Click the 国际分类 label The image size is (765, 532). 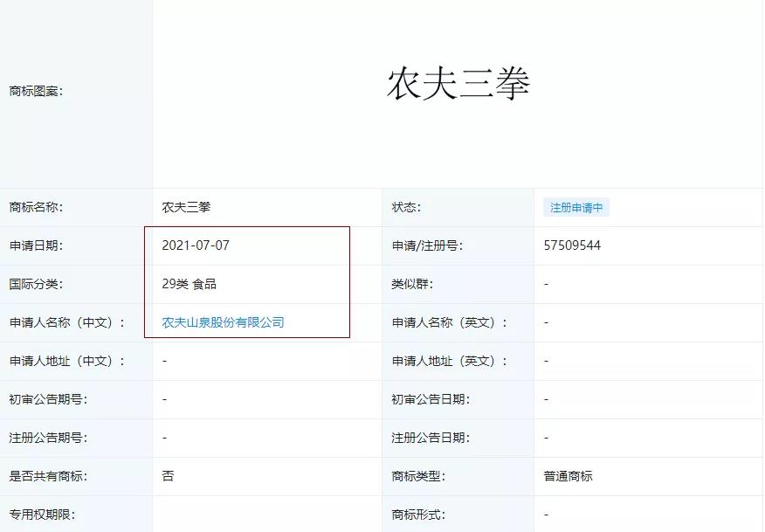[x=36, y=284]
